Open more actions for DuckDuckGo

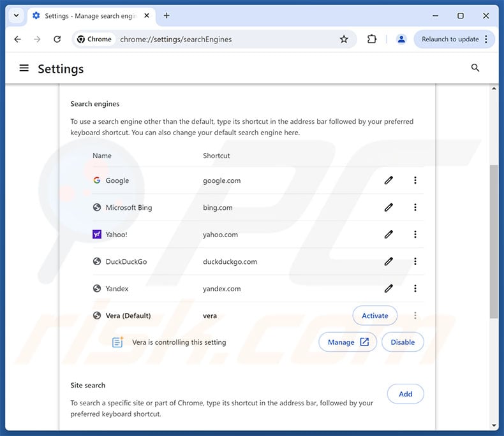click(415, 261)
